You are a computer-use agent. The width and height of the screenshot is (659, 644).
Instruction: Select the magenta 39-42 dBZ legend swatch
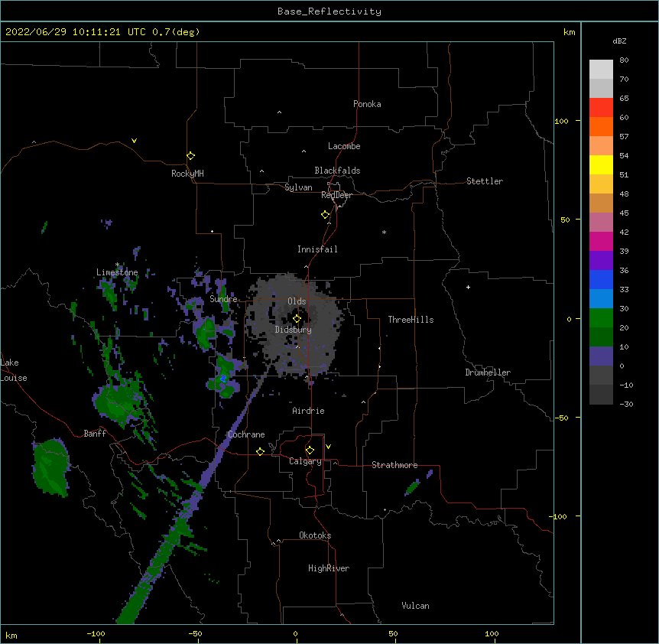pos(601,242)
